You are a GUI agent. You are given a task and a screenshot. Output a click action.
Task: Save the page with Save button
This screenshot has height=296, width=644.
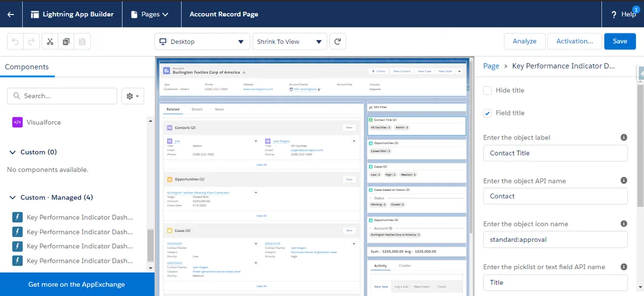click(x=620, y=41)
